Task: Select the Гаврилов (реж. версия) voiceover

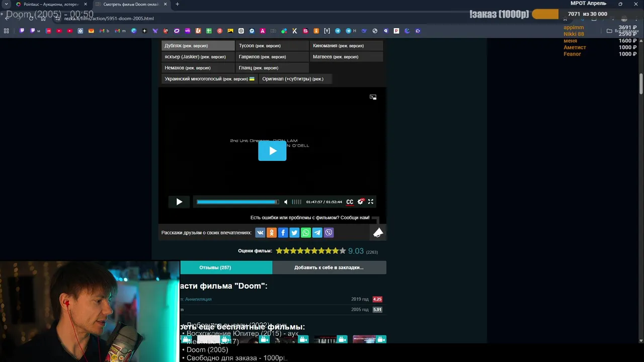Action: click(272, 57)
